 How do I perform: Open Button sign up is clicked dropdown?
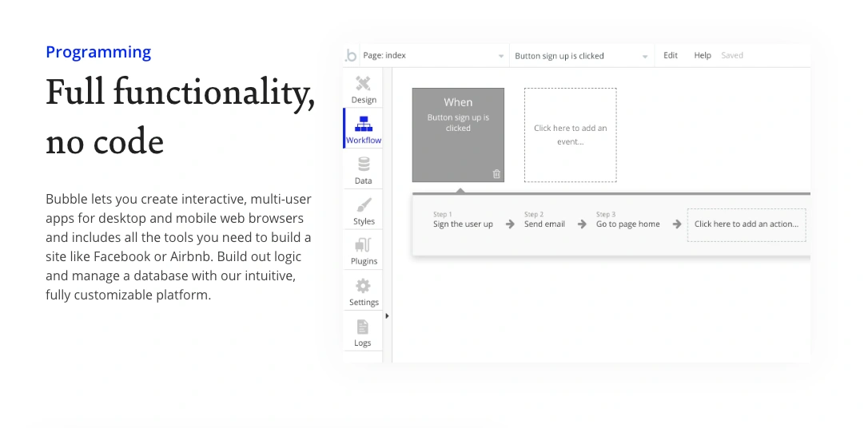(581, 56)
